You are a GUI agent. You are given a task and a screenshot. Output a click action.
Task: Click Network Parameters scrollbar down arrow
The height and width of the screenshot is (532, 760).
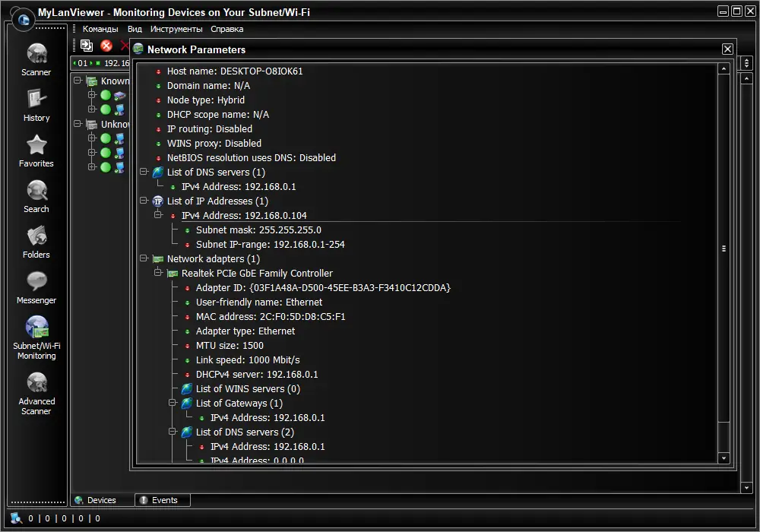[724, 458]
